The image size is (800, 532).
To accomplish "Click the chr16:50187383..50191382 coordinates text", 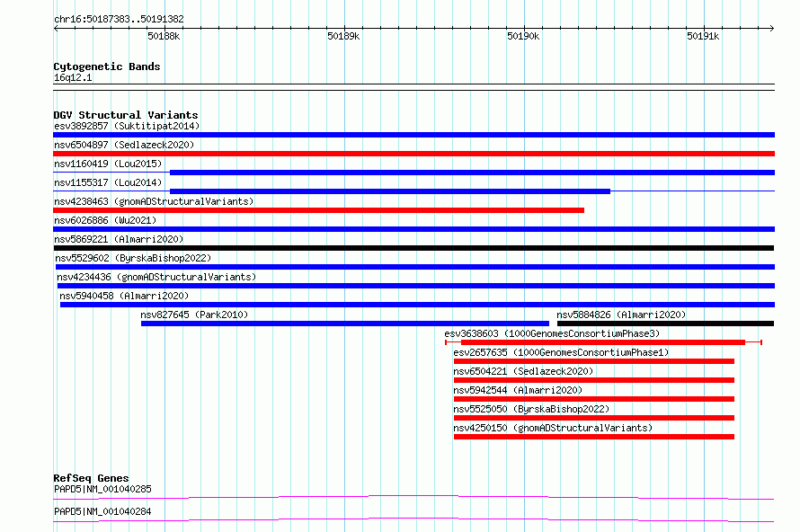I will point(119,19).
